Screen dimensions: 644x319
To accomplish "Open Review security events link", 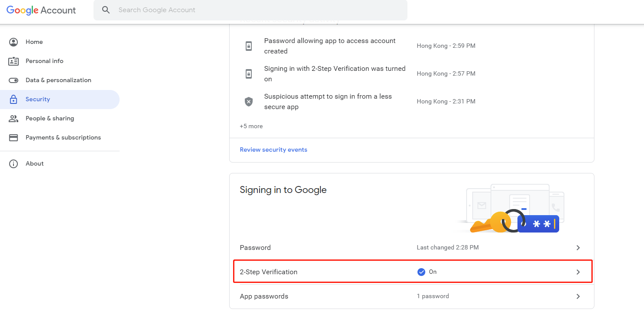I will point(274,150).
